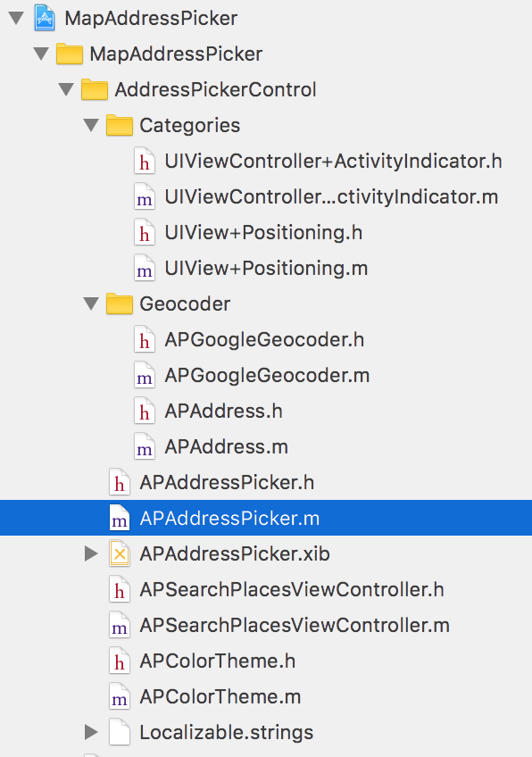The image size is (532, 757).
Task: Expand the APAddressPicker.xib disclosure triangle
Action: click(91, 553)
